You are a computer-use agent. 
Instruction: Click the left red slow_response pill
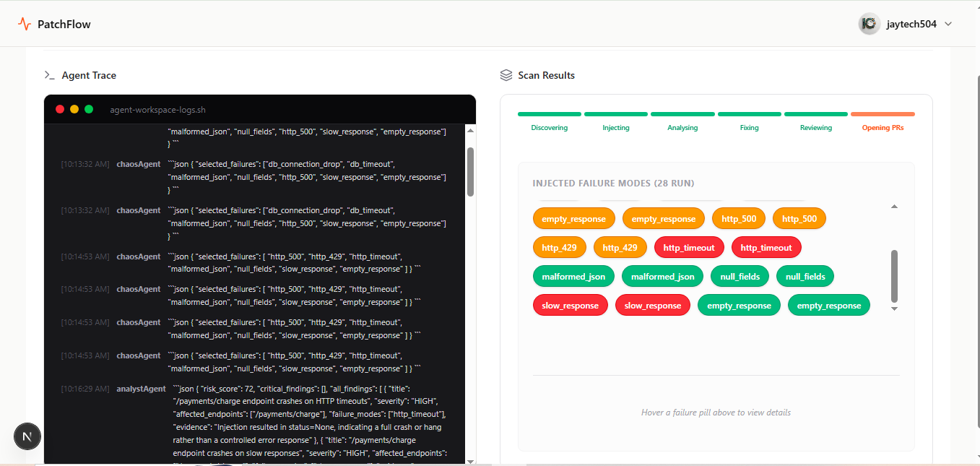(571, 306)
